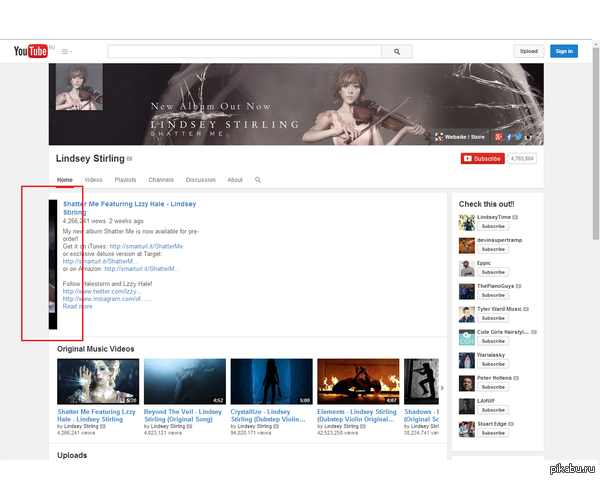
Task: Subscribe to Warialasky
Action: pos(493,364)
